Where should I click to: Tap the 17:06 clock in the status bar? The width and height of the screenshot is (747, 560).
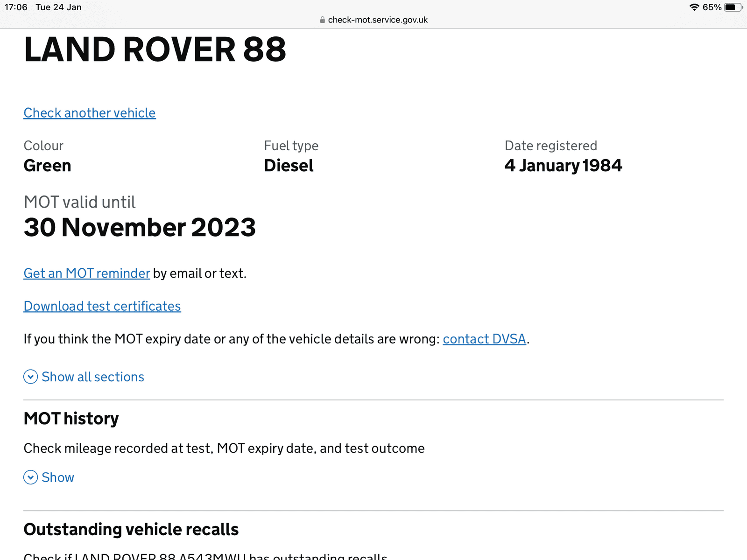point(16,7)
